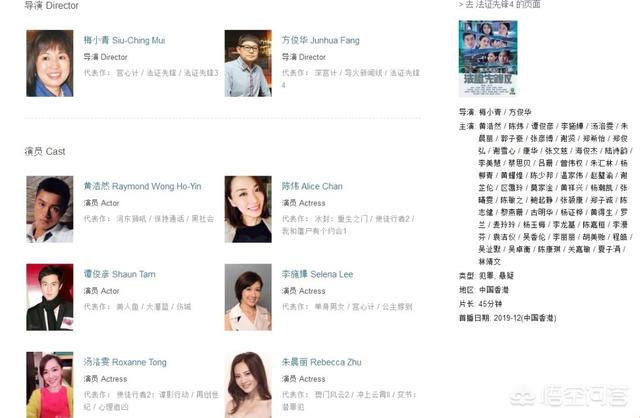Viewport: 640px width, 418px height.
Task: Click 梅小青 in sidebar director line
Action: pos(490,112)
